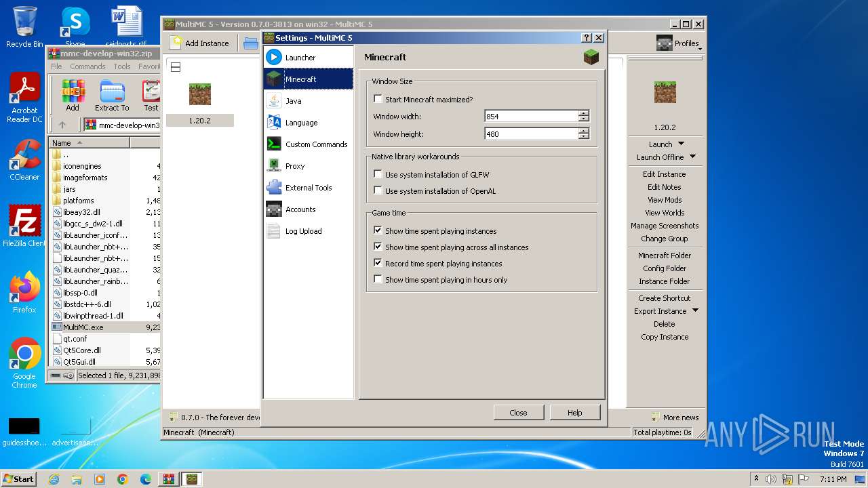This screenshot has width=868, height=488.
Task: Open CCleaner desktop icon
Action: click(24, 160)
